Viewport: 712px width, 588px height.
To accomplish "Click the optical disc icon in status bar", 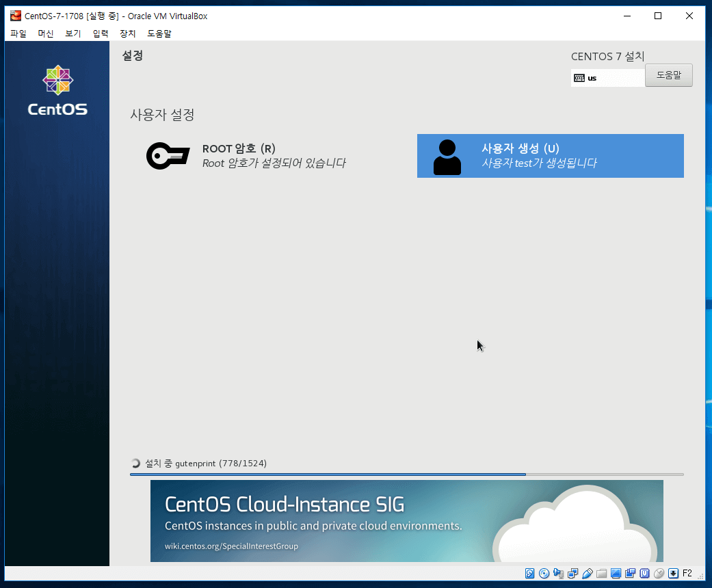I will pos(544,573).
